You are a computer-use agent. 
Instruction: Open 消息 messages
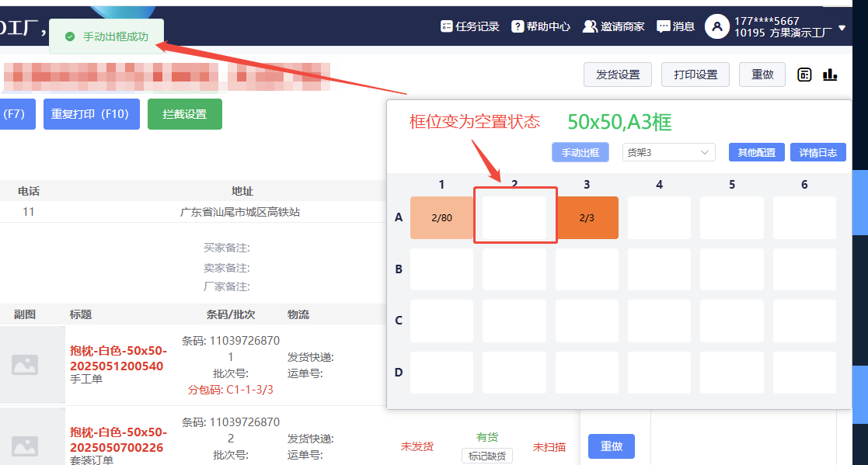point(675,26)
